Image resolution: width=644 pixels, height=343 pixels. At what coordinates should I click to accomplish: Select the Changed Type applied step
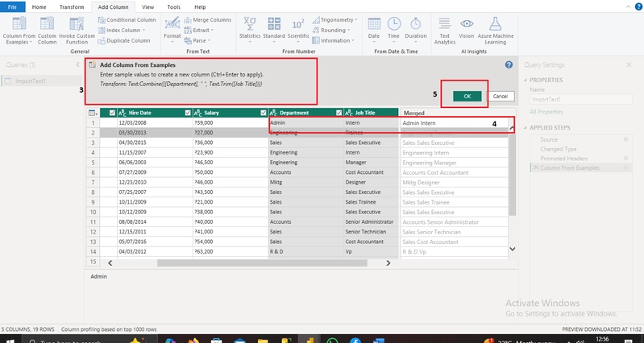[x=559, y=149]
